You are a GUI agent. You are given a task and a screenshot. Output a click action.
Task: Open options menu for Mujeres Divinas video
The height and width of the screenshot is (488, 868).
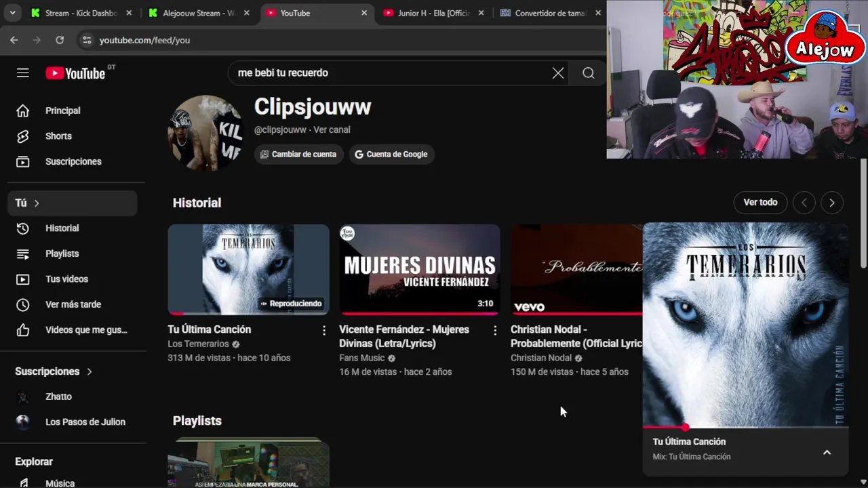coord(495,330)
